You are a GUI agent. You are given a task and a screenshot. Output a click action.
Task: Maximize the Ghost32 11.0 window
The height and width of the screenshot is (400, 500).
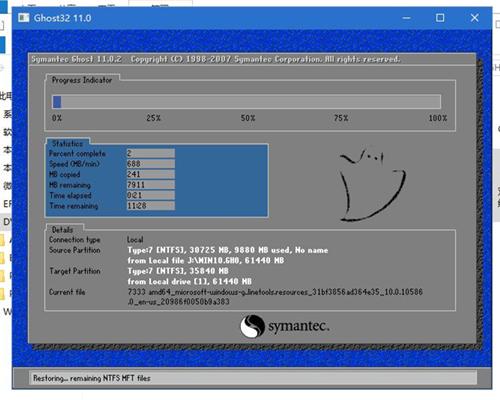click(440, 18)
